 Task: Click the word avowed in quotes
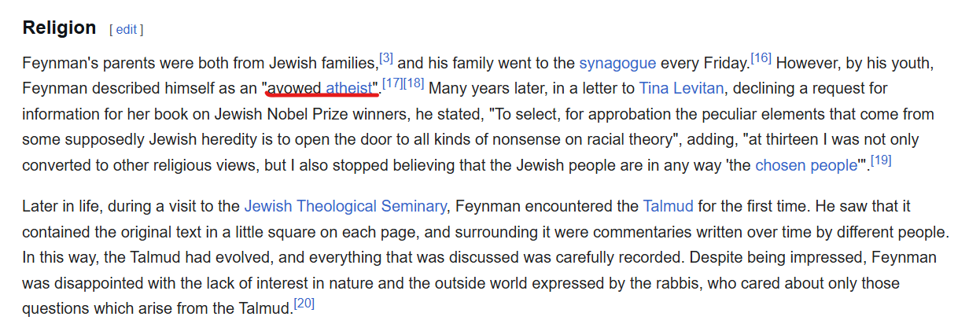pyautogui.click(x=295, y=88)
